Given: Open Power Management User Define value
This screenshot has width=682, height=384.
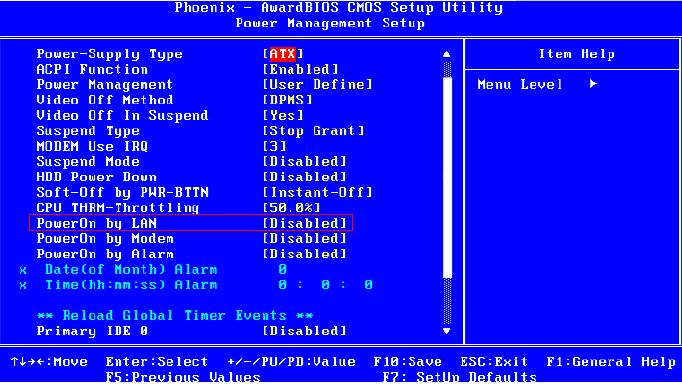Looking at the screenshot, I should [318, 85].
